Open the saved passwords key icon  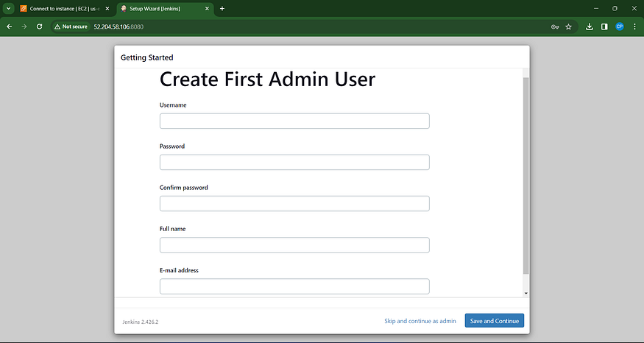coord(555,26)
